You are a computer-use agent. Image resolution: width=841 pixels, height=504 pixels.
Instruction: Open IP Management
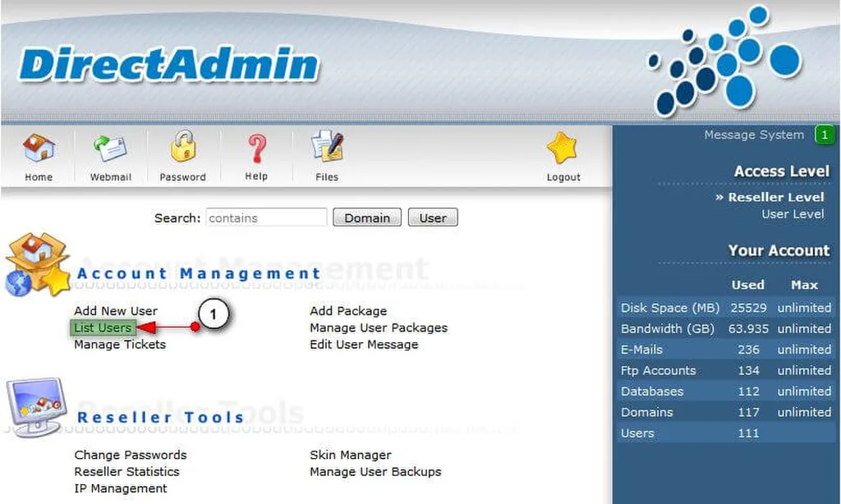pyautogui.click(x=121, y=488)
